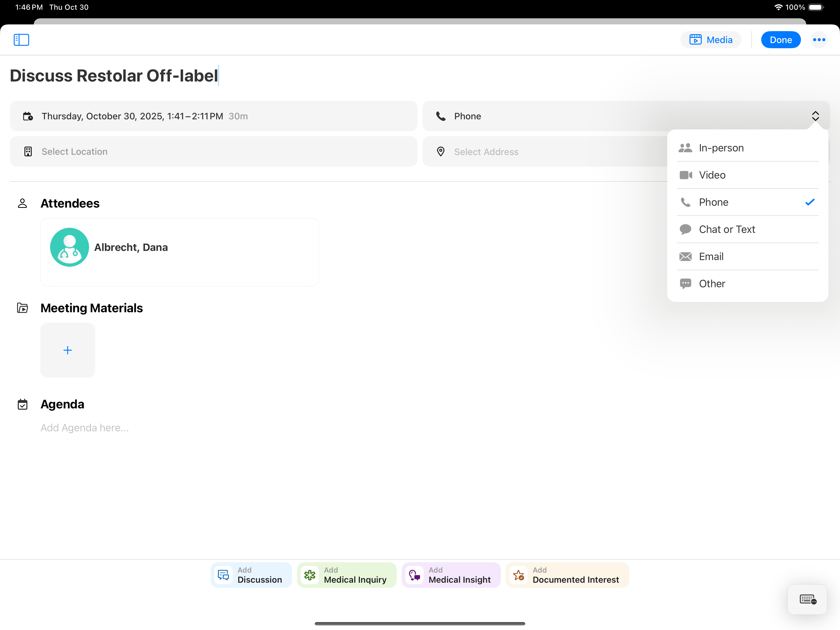Toggle the sidebar panel icon
This screenshot has height=630, width=840.
click(21, 39)
